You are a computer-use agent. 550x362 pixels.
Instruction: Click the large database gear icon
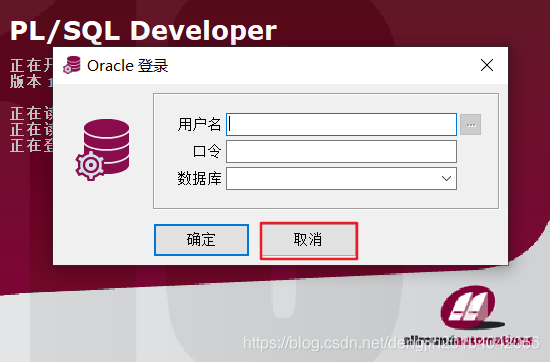(x=102, y=149)
